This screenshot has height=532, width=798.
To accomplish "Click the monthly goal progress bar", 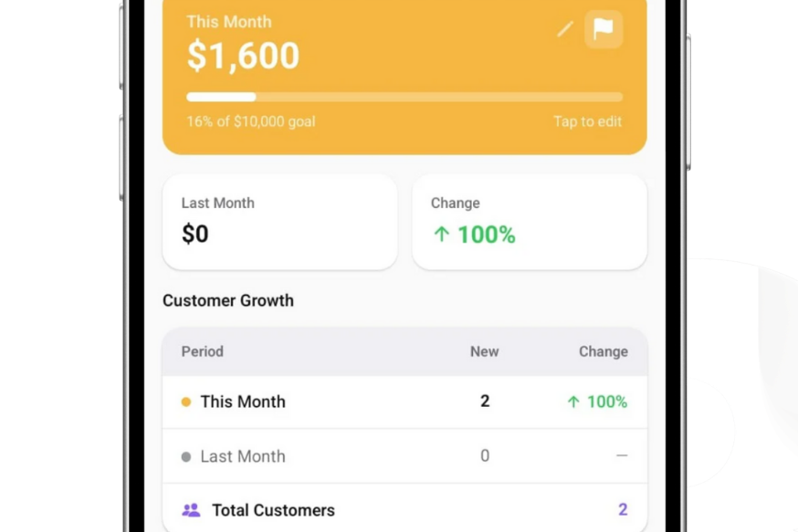I will point(404,97).
